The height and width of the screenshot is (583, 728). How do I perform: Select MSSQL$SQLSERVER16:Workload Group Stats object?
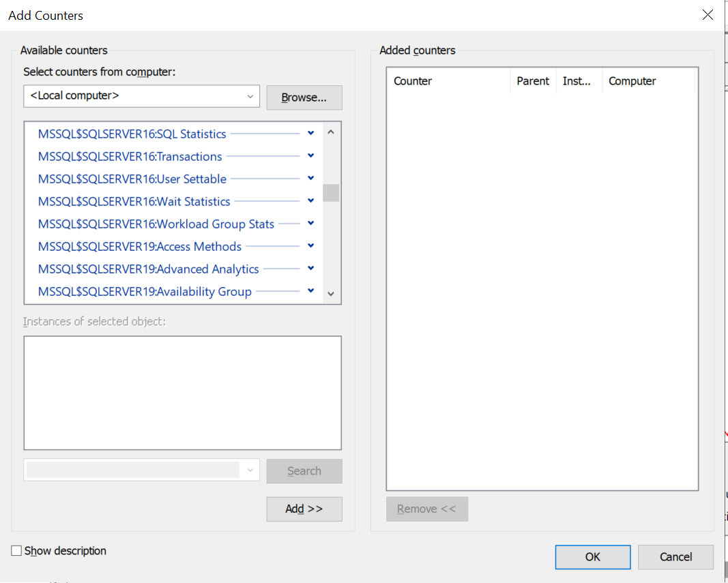tap(156, 224)
